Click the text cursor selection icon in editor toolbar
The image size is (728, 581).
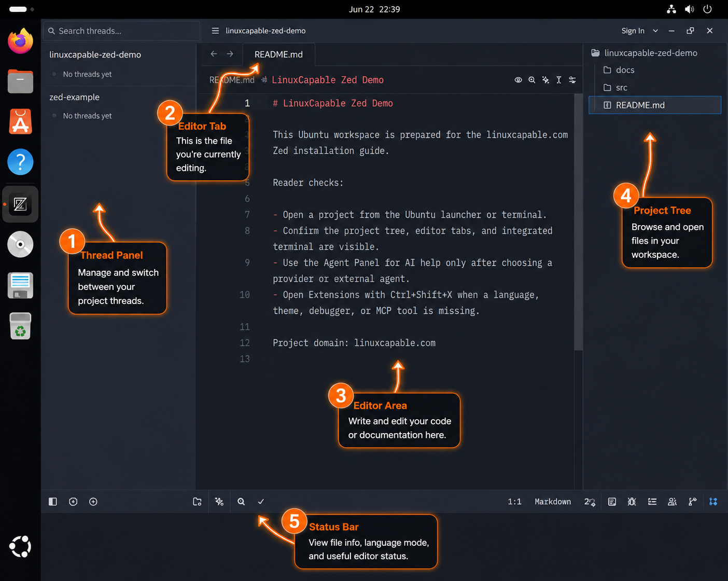559,80
